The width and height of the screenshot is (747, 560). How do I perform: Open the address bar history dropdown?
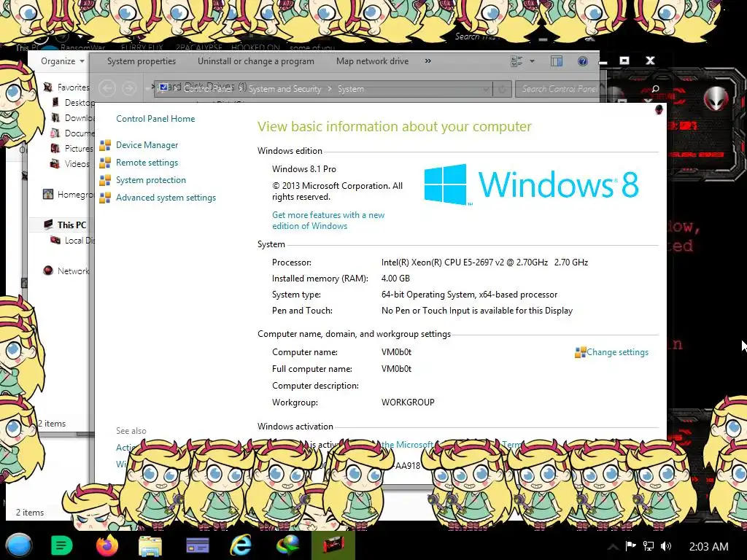(x=485, y=89)
